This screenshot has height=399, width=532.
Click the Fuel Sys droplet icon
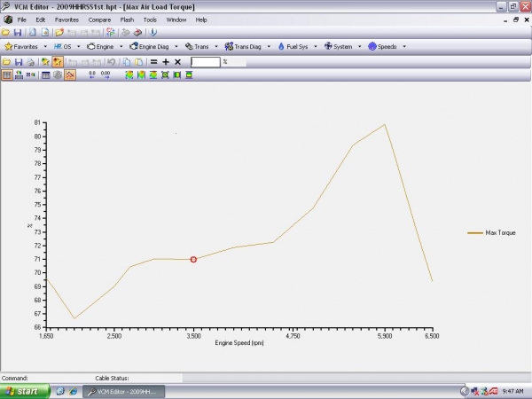pyautogui.click(x=281, y=46)
